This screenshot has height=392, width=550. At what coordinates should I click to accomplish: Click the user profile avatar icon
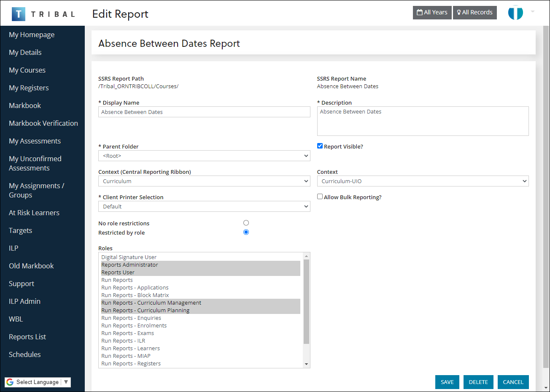tap(515, 13)
